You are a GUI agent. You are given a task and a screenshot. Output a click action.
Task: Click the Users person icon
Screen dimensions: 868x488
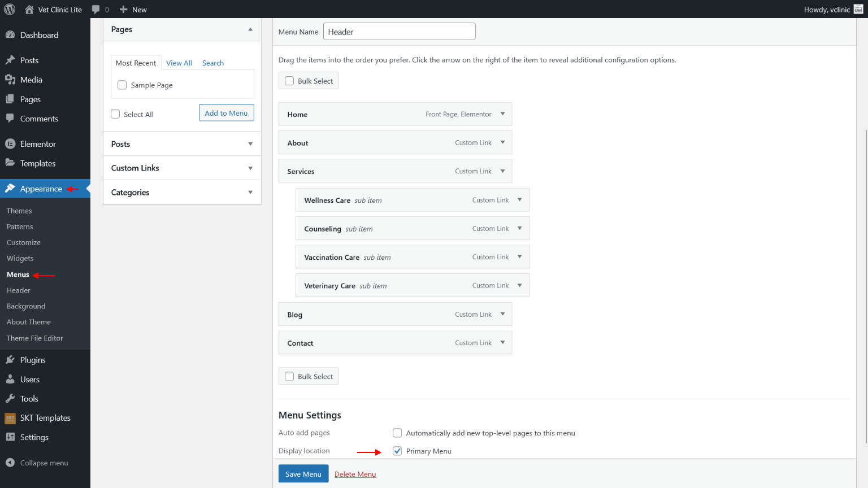click(x=10, y=380)
